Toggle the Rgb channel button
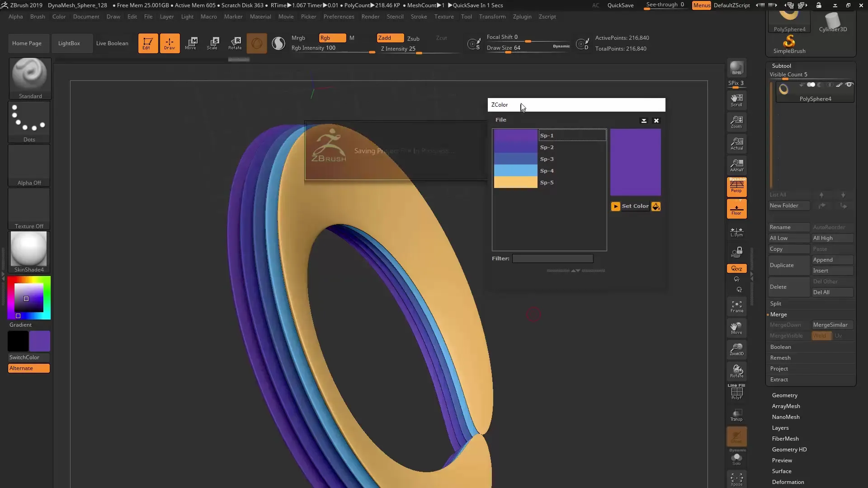This screenshot has width=868, height=488. tap(332, 38)
